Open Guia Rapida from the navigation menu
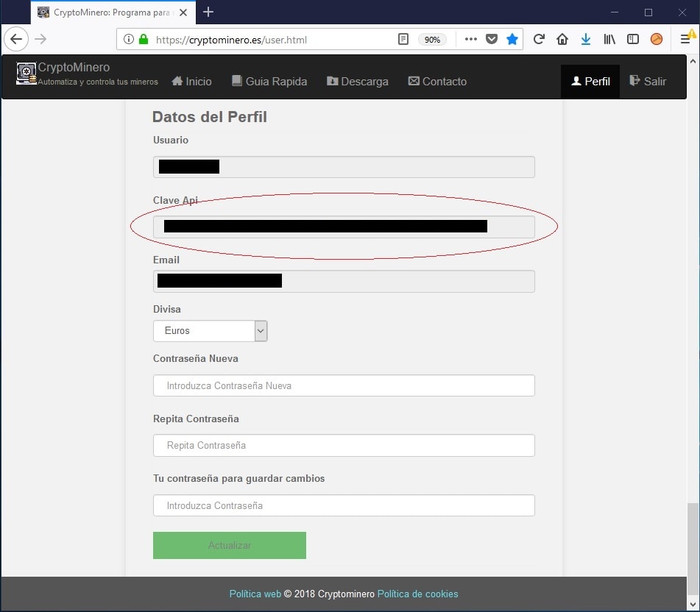 269,81
